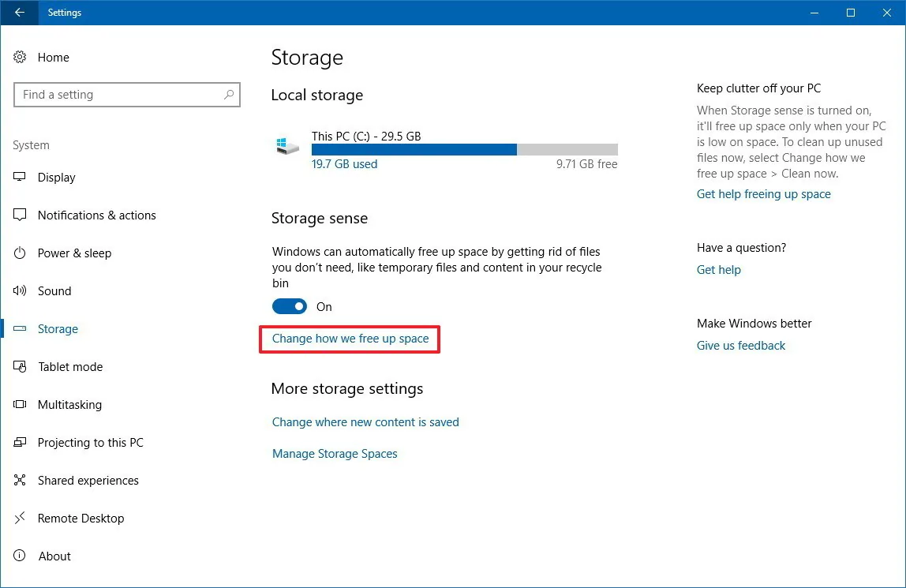Minimize the Settings window
Image resolution: width=906 pixels, height=588 pixels.
point(814,12)
